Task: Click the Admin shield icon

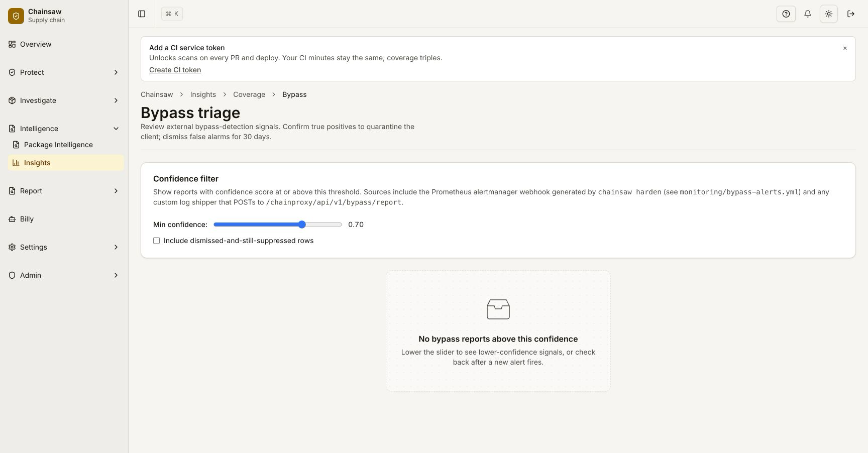Action: [12, 275]
